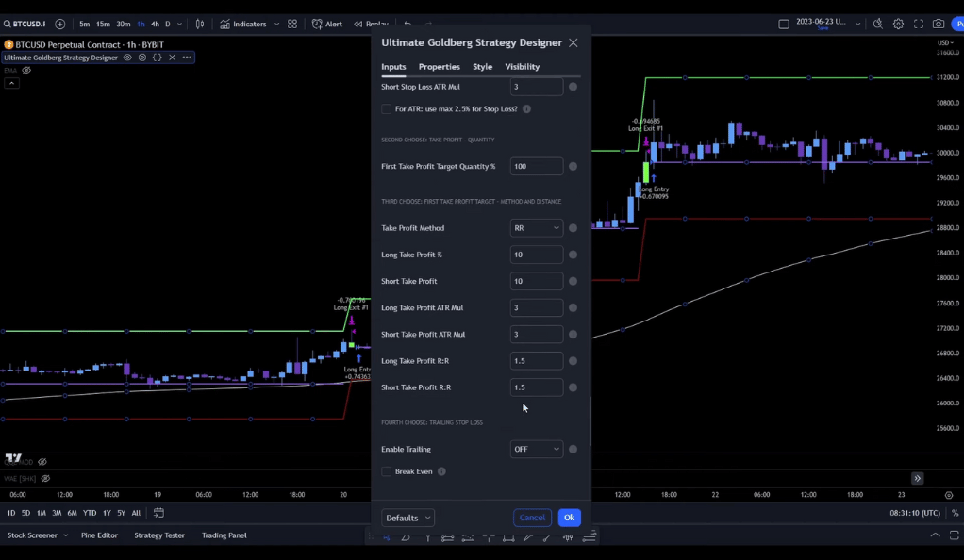The width and height of the screenshot is (964, 560).
Task: Jump to the latest bar using double arrow
Action: pyautogui.click(x=917, y=478)
